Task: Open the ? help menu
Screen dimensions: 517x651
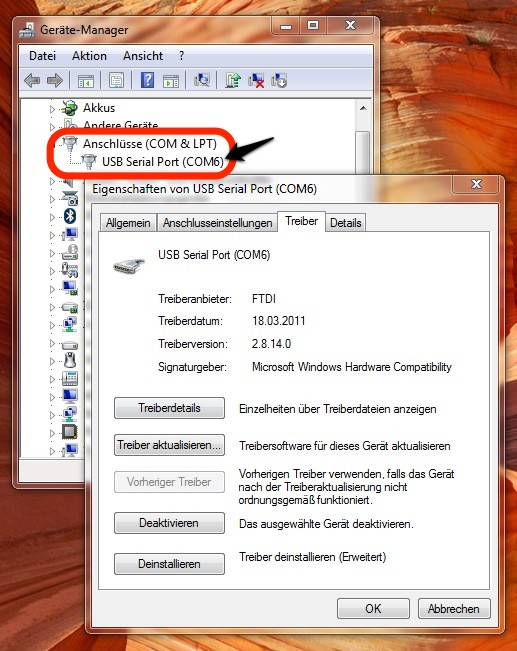Action: [x=181, y=56]
